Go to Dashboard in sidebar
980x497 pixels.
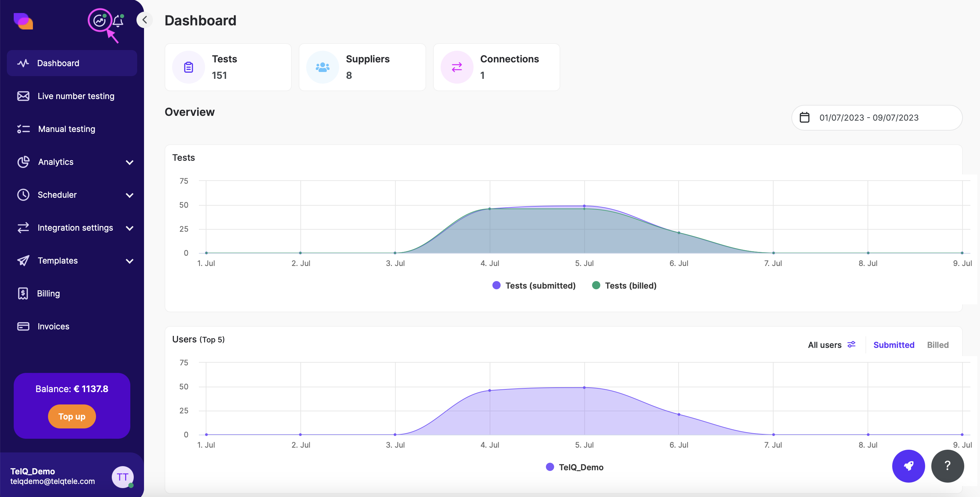72,63
